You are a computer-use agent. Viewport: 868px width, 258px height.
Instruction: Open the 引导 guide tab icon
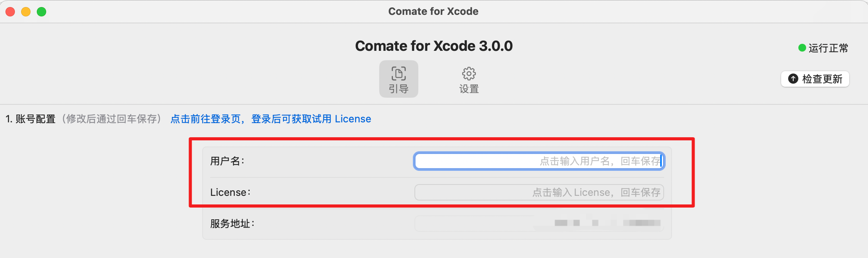tap(398, 73)
